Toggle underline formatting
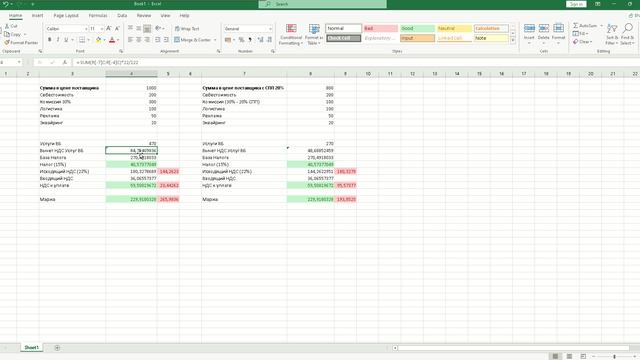This screenshot has height=360, width=640. coord(66,40)
